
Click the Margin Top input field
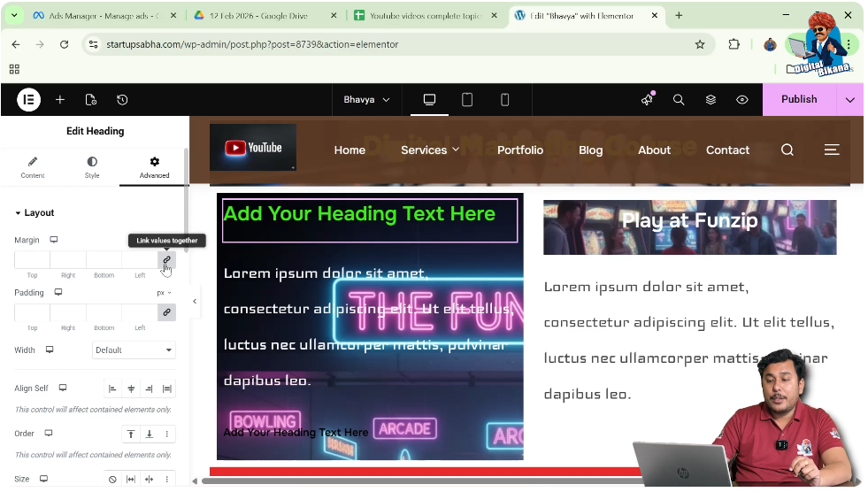click(x=32, y=260)
